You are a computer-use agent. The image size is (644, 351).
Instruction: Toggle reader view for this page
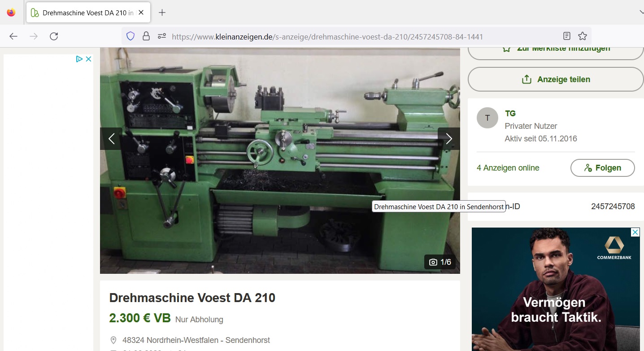coord(567,36)
